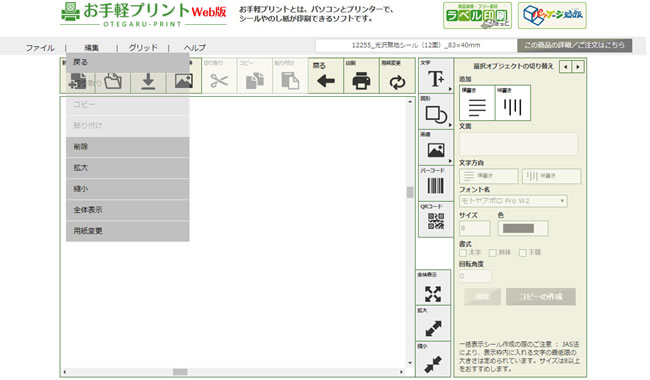
Task: Expand the 画像 image tool submenu arrow
Action: pyautogui.click(x=450, y=161)
